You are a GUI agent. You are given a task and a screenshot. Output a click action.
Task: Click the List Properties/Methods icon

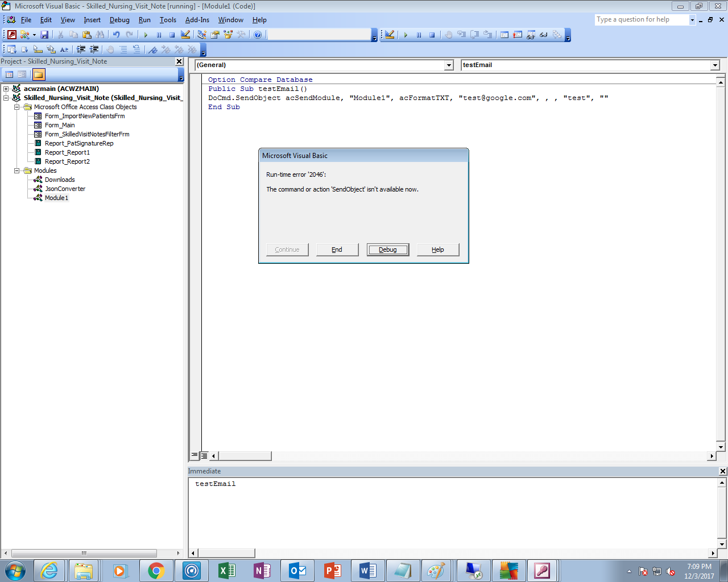[11, 49]
